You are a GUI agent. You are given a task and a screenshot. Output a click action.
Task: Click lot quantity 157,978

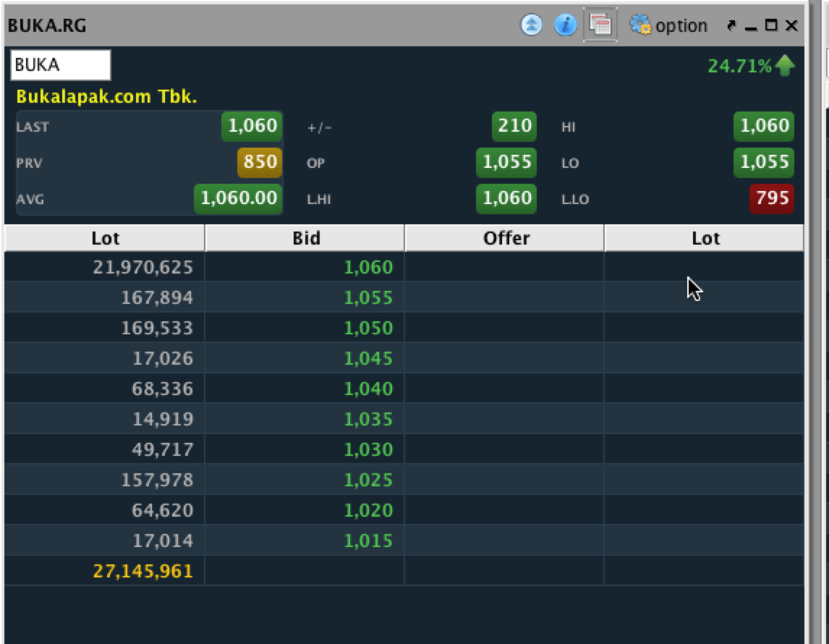click(x=157, y=480)
